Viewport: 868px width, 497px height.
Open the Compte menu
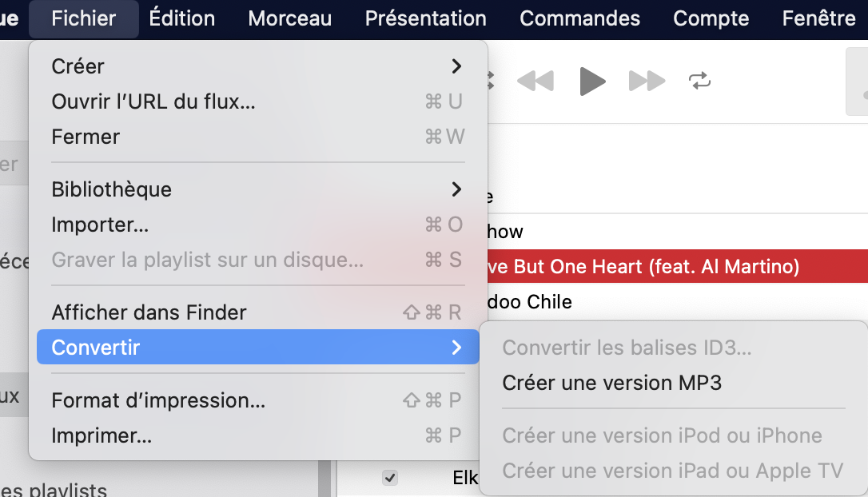click(x=711, y=18)
